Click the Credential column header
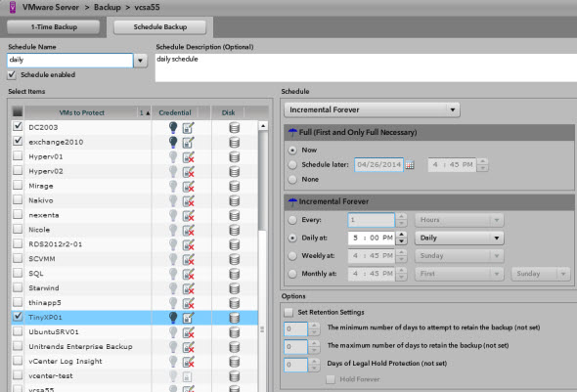The image size is (577, 392). (x=175, y=112)
